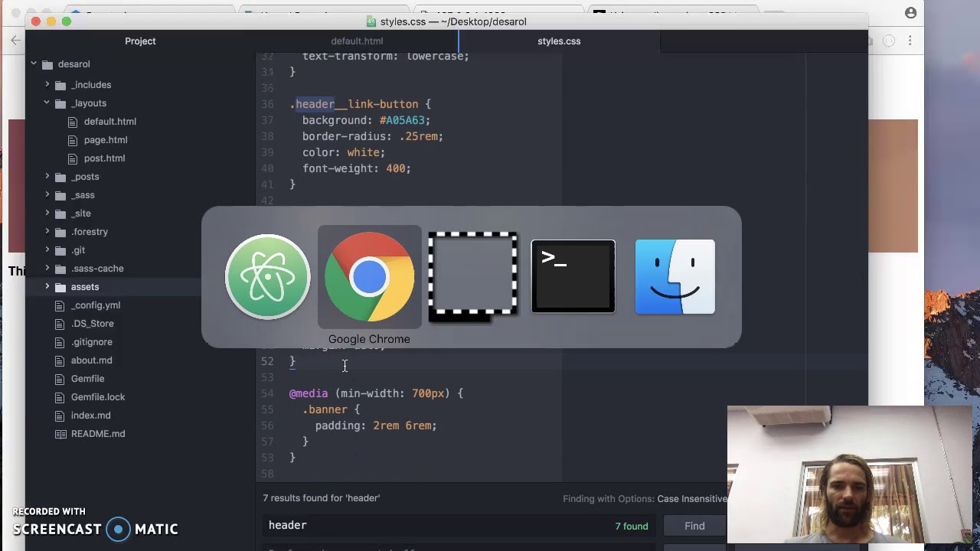Open the Chrome profile icon at top right
Screen dimensions: 980x551
pyautogui.click(x=910, y=13)
